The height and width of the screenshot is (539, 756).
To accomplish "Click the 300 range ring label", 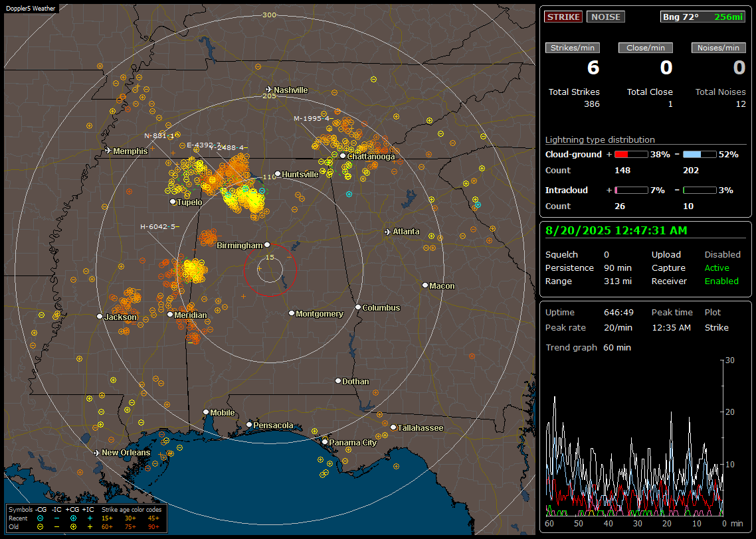I will click(x=269, y=15).
